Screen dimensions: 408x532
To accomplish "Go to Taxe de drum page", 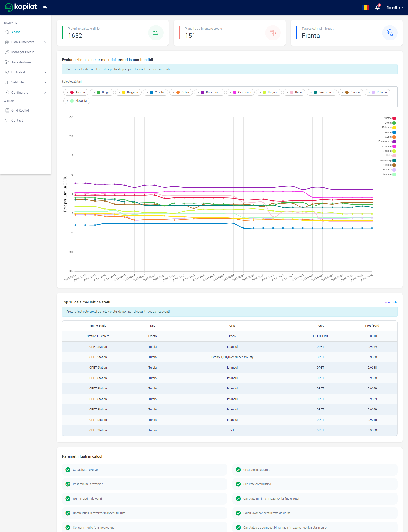I will tap(21, 62).
